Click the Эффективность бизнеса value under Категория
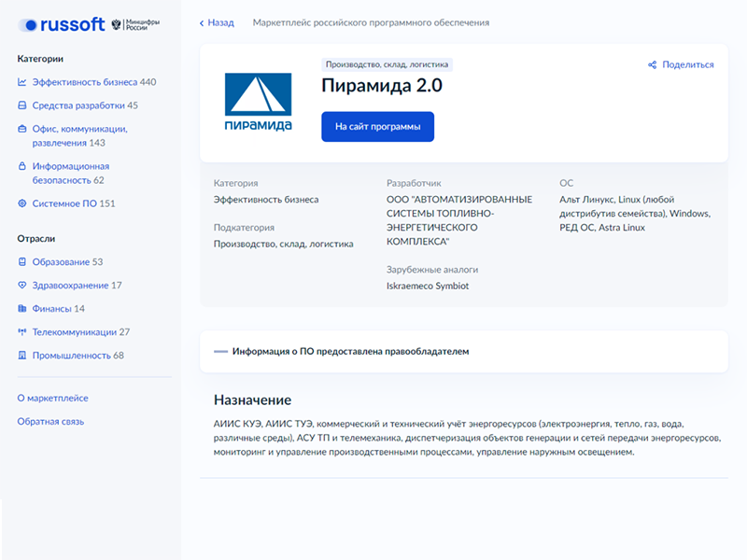This screenshot has width=747, height=560. 266,200
